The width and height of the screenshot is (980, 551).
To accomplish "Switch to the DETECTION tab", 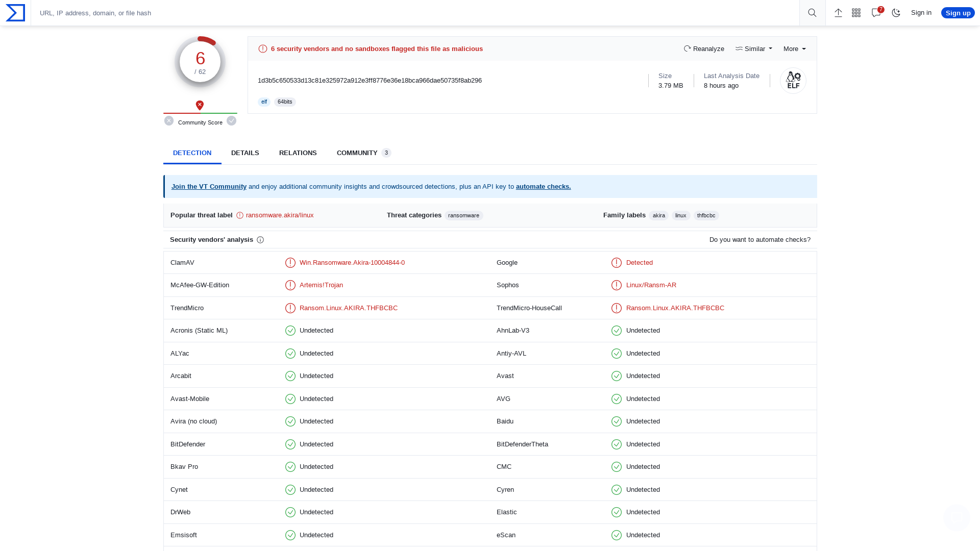I will 192,153.
